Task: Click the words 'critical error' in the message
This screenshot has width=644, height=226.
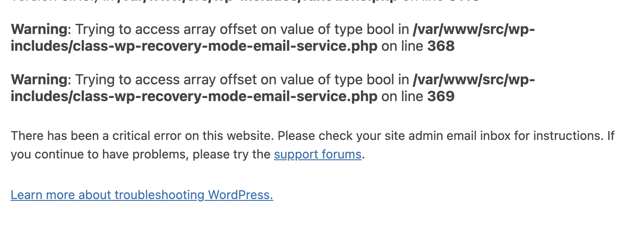Action: [x=143, y=136]
